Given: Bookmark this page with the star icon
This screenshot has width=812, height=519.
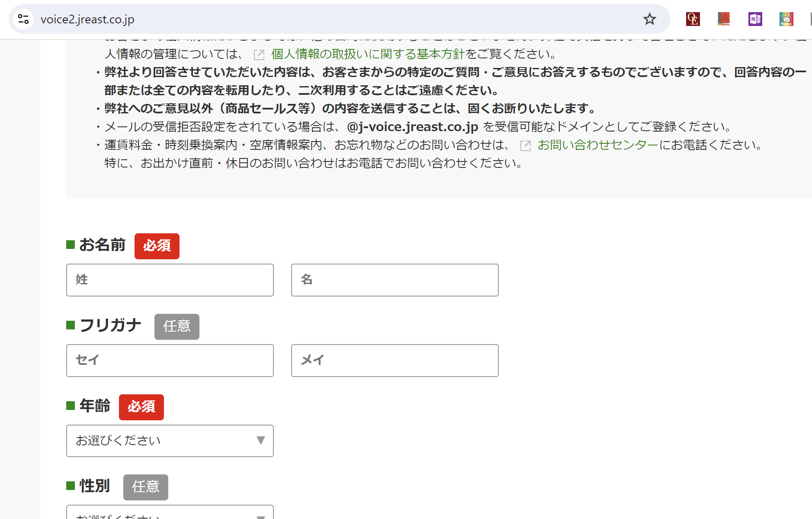Looking at the screenshot, I should click(x=649, y=19).
